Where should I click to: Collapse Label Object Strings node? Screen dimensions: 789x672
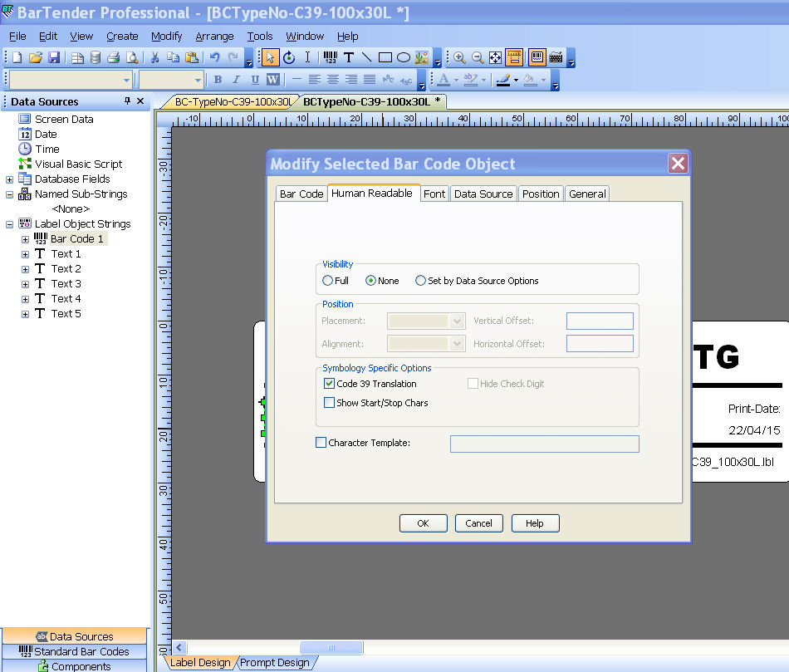10,224
